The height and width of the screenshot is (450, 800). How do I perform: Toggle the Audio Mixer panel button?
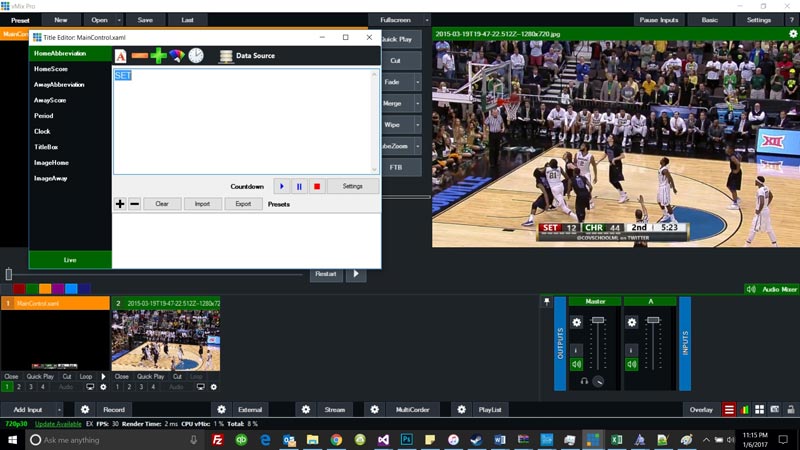pos(771,289)
